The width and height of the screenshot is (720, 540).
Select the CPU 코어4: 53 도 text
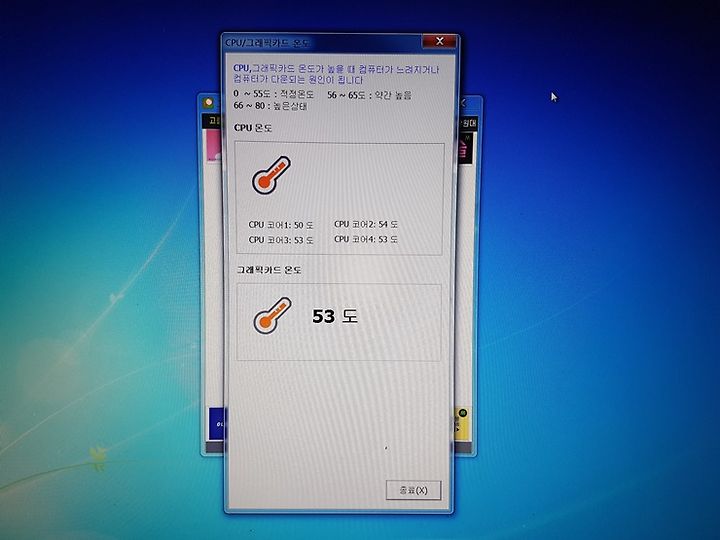coord(366,239)
